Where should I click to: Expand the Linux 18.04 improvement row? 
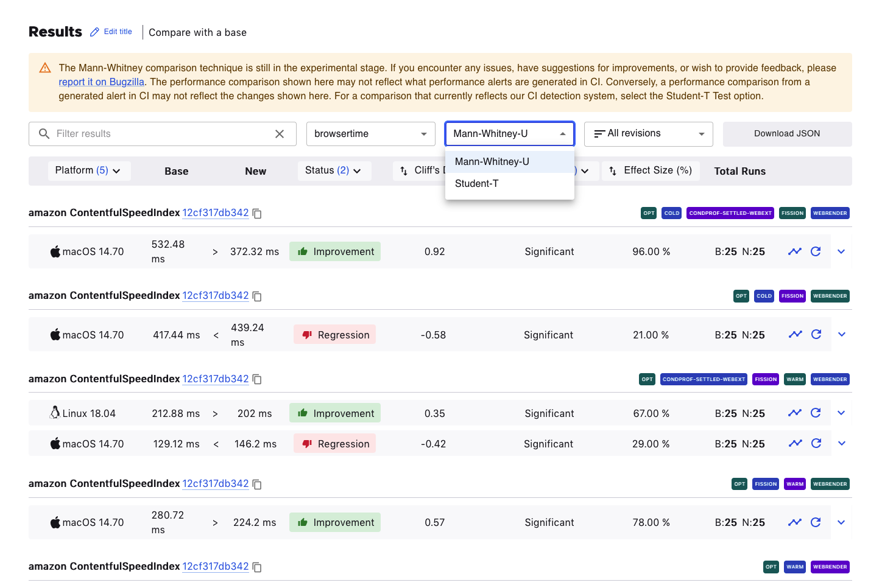(x=841, y=413)
